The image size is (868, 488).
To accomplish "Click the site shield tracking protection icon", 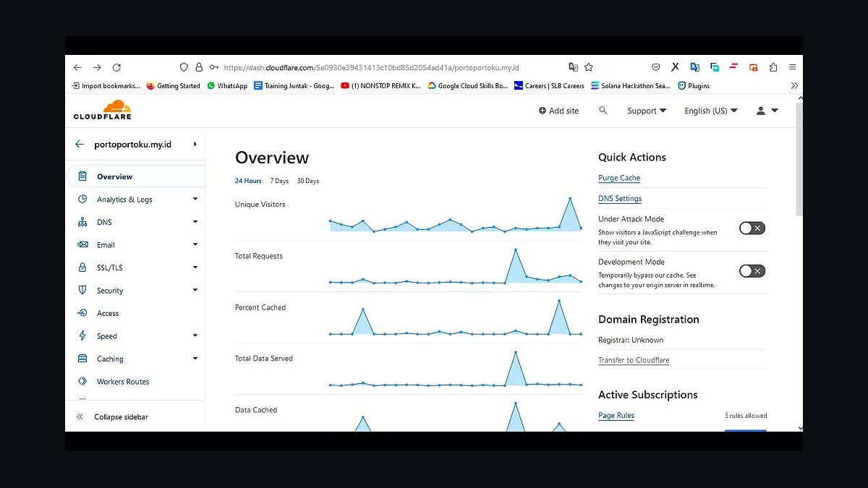I will (x=184, y=67).
